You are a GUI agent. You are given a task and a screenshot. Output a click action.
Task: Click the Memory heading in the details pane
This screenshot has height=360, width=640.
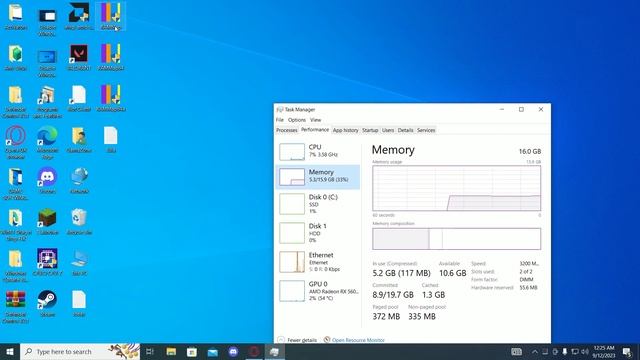393,150
